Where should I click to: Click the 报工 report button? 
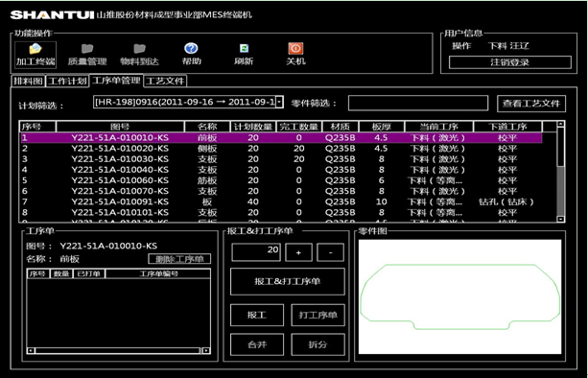point(257,315)
